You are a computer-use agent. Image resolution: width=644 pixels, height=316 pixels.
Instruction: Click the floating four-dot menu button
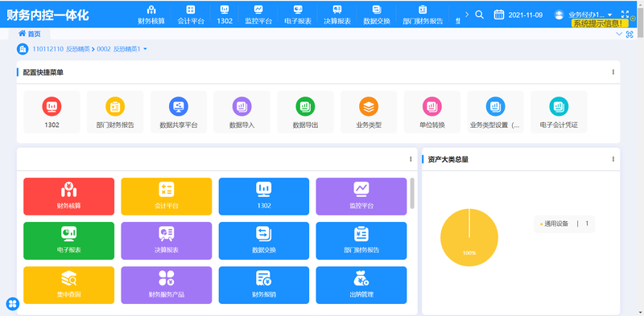13,303
